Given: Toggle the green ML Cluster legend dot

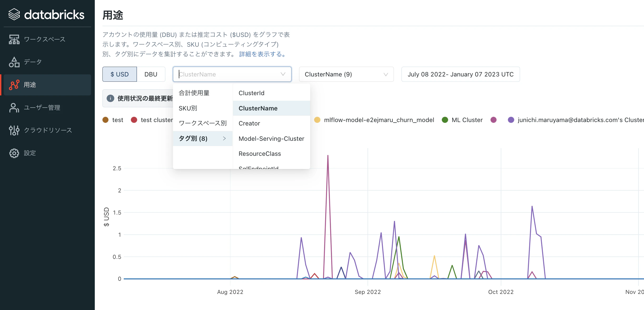Looking at the screenshot, I should pos(445,120).
